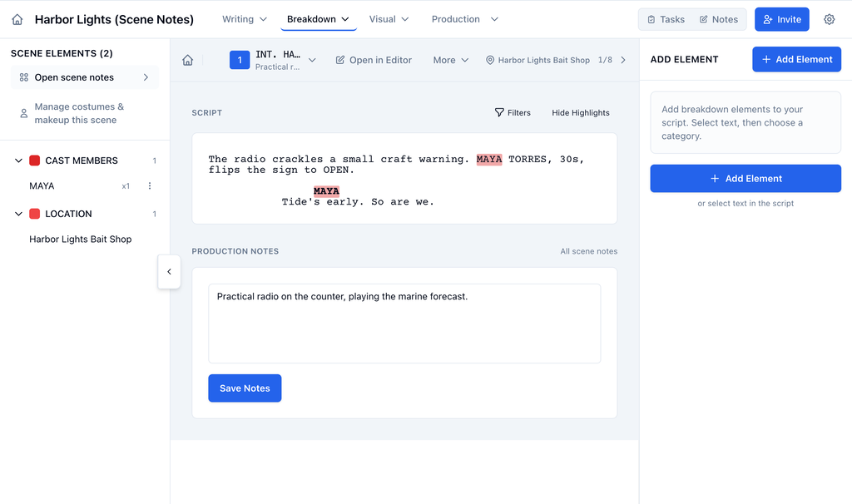
Task: Manage costumes & makeup this scene
Action: tap(85, 113)
